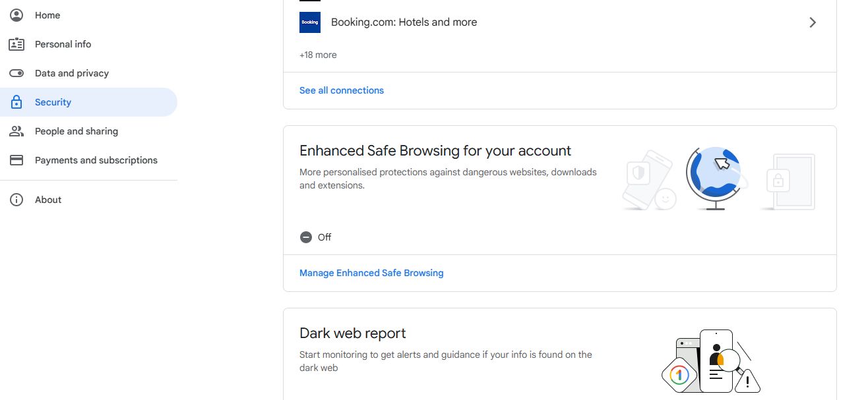Image resolution: width=868 pixels, height=400 pixels.
Task: Select the Personal info icon
Action: tap(16, 43)
